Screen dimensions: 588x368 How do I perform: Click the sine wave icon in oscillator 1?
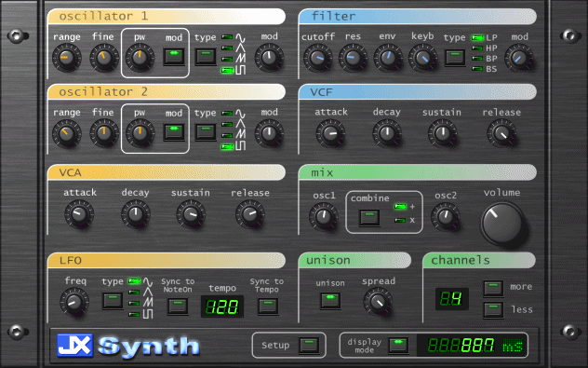click(x=240, y=37)
